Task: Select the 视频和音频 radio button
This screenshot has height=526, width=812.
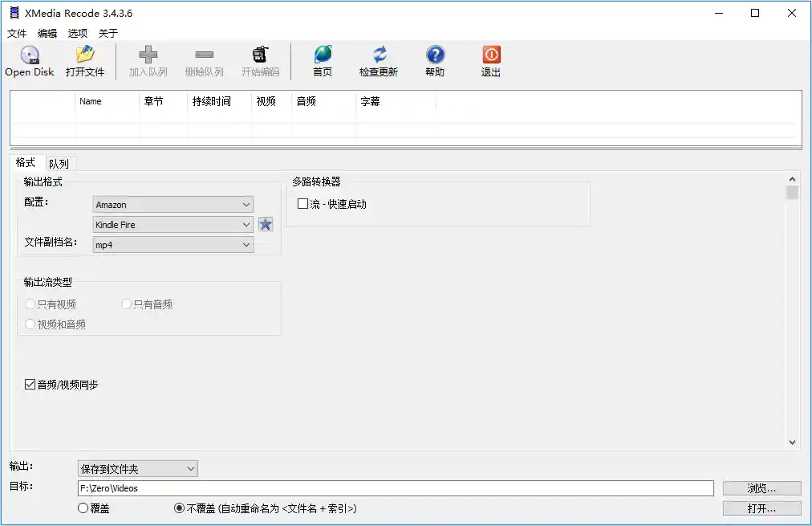Action: tap(30, 324)
